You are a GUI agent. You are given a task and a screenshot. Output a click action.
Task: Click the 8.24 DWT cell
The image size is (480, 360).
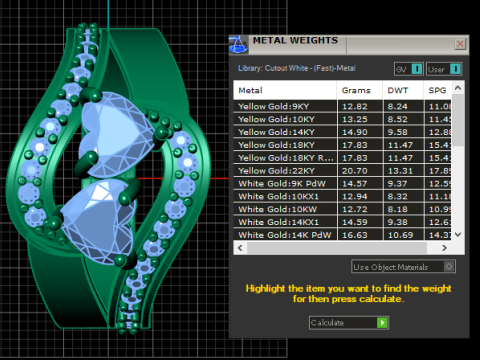(404, 106)
